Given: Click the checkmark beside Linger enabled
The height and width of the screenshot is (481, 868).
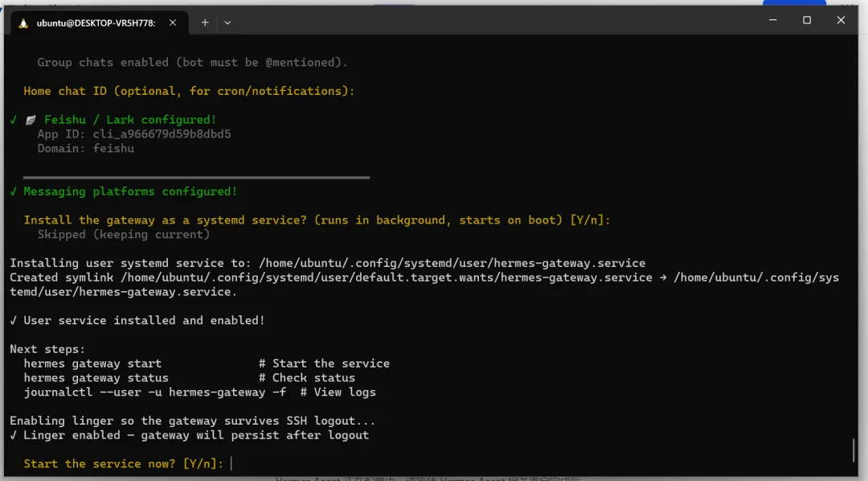Looking at the screenshot, I should tap(14, 435).
